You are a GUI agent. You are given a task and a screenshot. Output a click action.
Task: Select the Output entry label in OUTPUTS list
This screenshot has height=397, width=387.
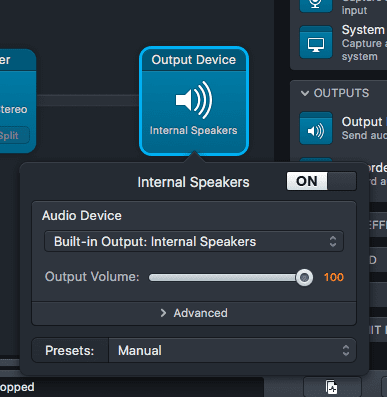pyautogui.click(x=362, y=122)
